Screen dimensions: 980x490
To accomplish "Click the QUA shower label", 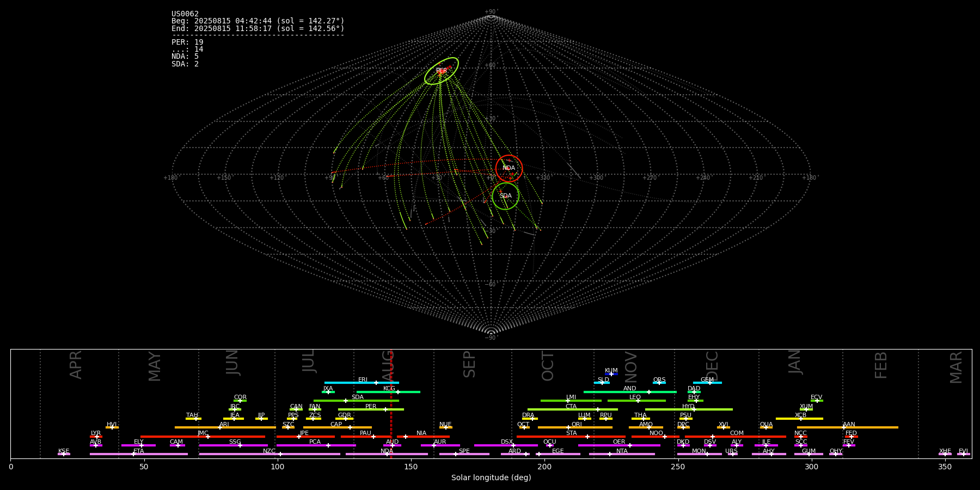I will (766, 425).
